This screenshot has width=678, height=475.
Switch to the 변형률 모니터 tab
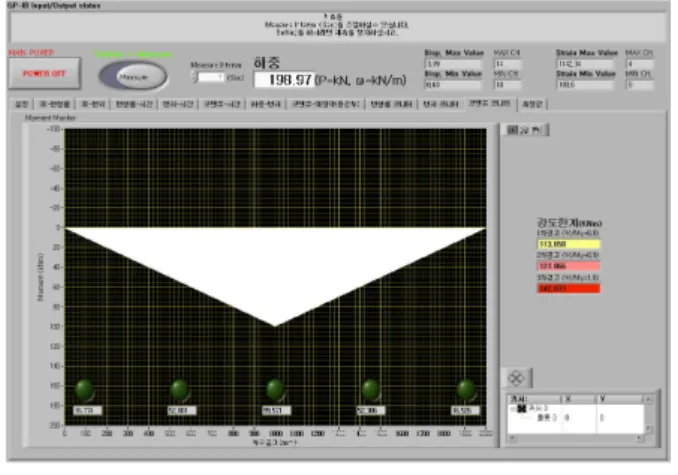pyautogui.click(x=391, y=104)
